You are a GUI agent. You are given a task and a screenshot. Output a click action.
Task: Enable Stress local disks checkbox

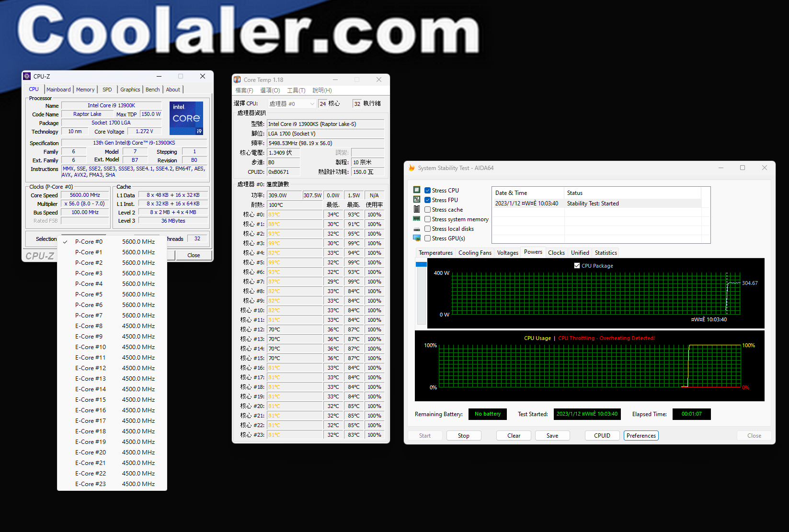427,228
